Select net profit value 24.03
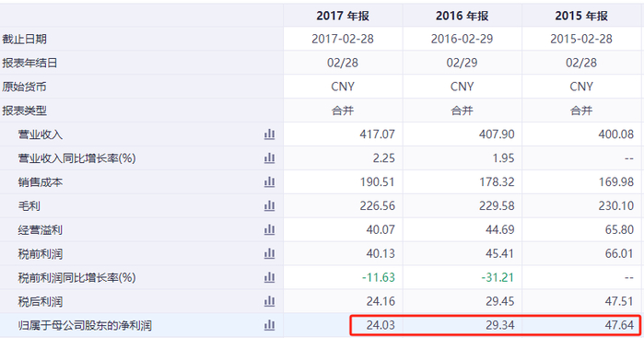The image size is (644, 338). pyautogui.click(x=381, y=325)
